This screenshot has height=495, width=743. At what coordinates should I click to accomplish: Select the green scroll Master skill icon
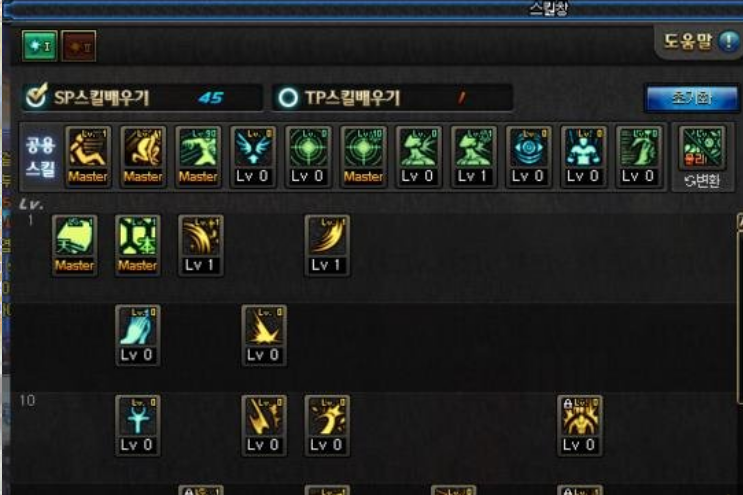75,245
